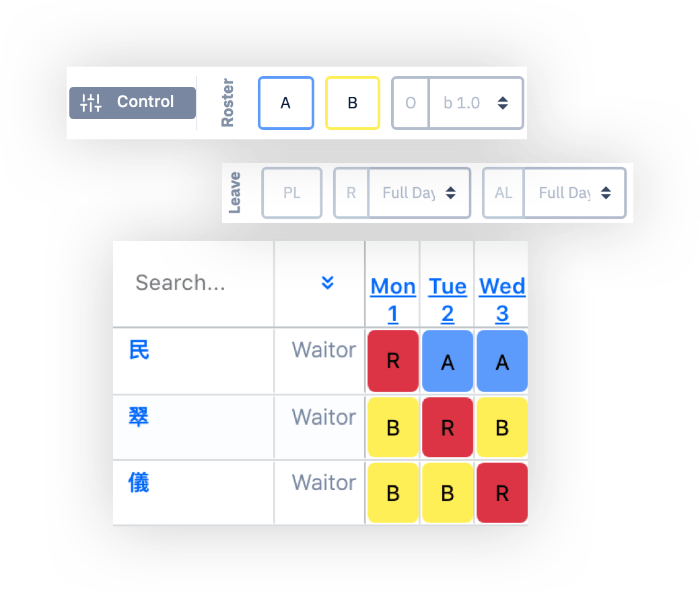This screenshot has height=593, width=700.
Task: Select 儀's yellow B cell on Monday
Action: [393, 493]
